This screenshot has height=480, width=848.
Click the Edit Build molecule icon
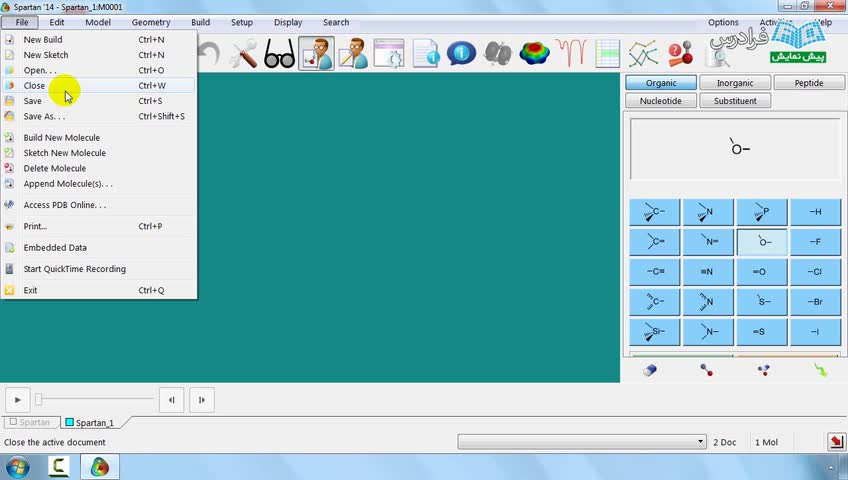click(x=316, y=54)
